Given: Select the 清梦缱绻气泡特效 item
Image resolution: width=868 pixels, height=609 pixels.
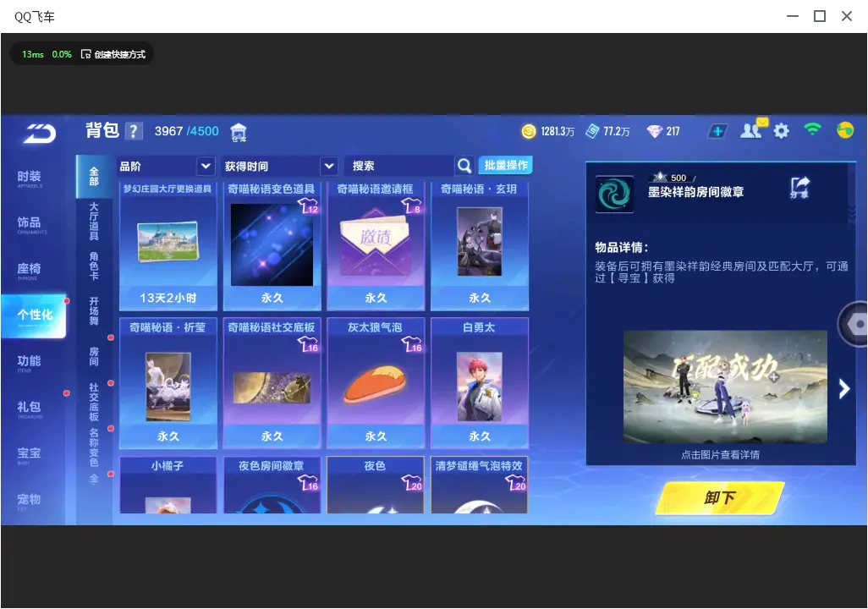Looking at the screenshot, I should (480, 485).
